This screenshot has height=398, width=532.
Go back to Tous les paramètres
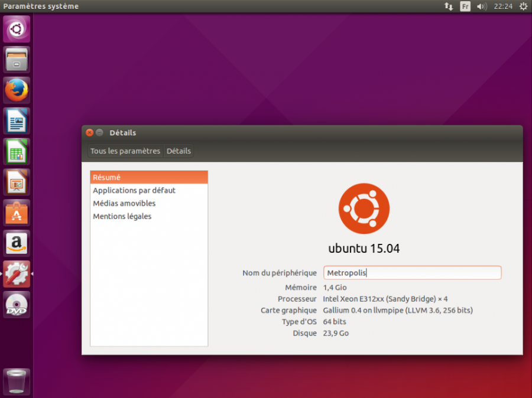[x=125, y=151]
